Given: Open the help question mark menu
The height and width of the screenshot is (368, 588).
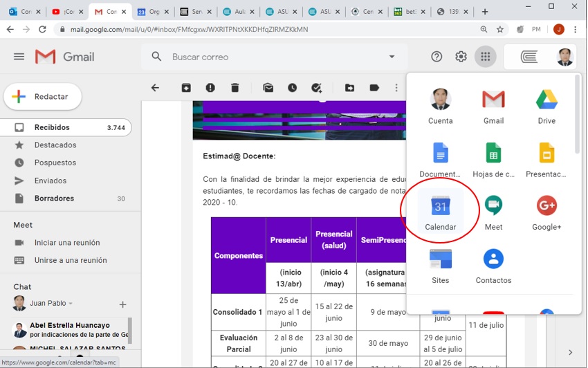Looking at the screenshot, I should [437, 57].
